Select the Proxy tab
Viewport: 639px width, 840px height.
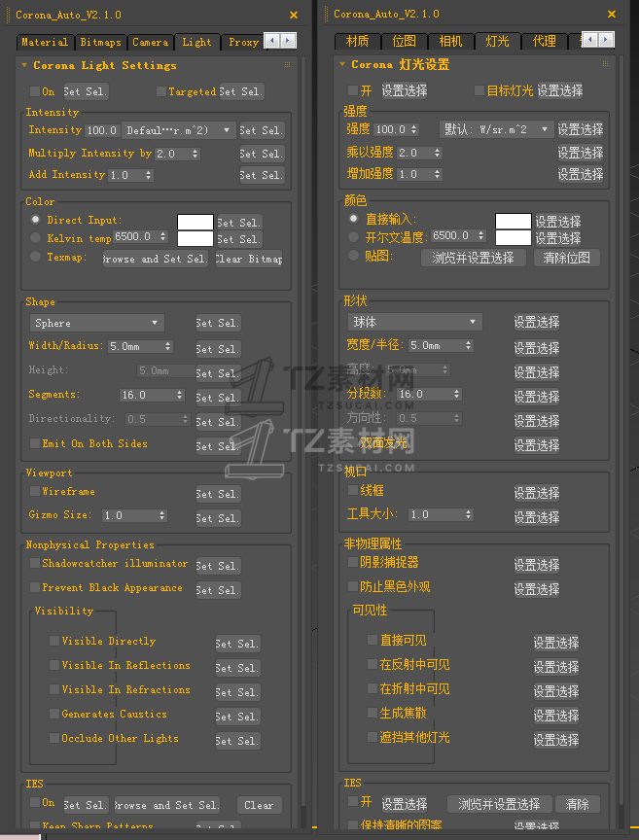point(243,43)
